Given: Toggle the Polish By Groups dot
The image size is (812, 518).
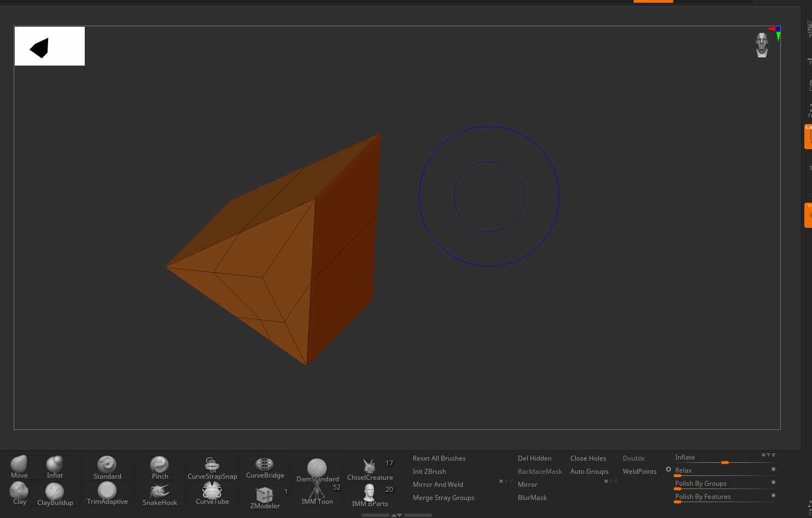Looking at the screenshot, I should (x=773, y=482).
